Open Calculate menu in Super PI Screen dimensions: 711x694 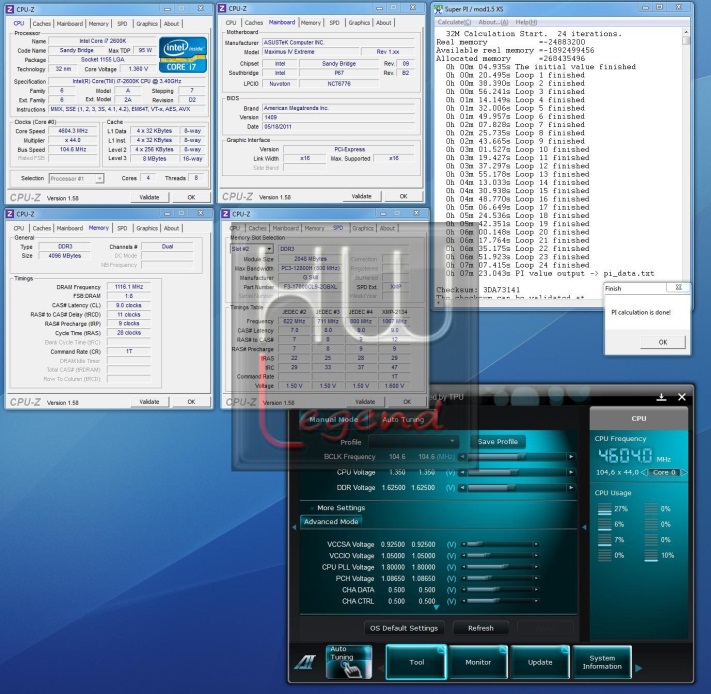pos(454,22)
